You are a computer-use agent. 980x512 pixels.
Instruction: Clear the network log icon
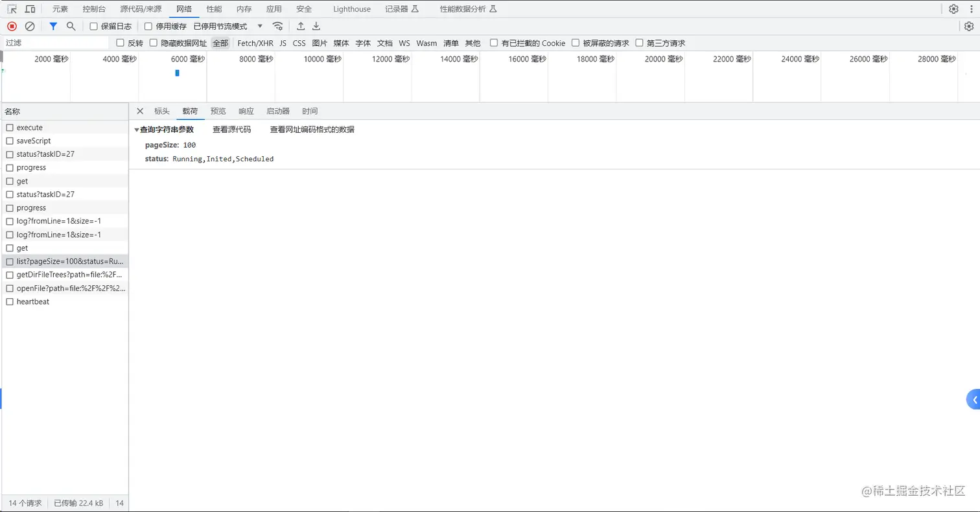[x=30, y=26]
